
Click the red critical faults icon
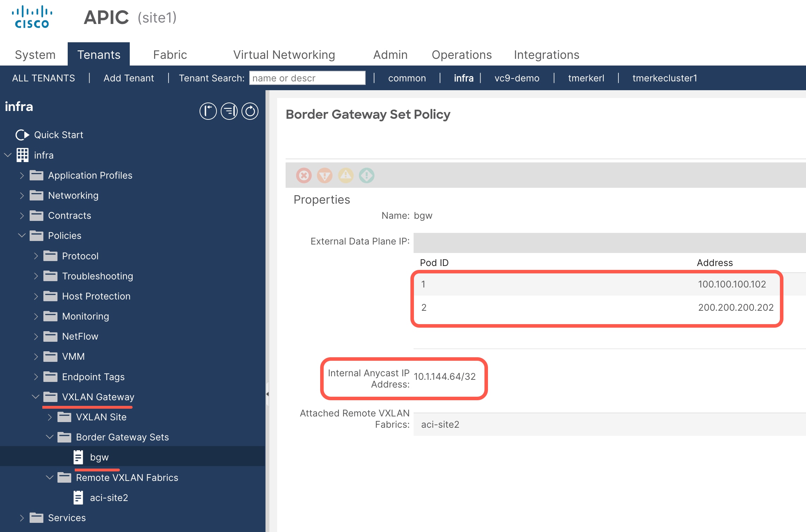(304, 175)
